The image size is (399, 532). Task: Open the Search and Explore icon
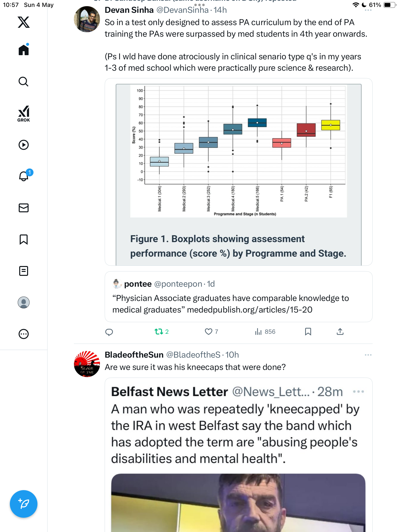24,82
